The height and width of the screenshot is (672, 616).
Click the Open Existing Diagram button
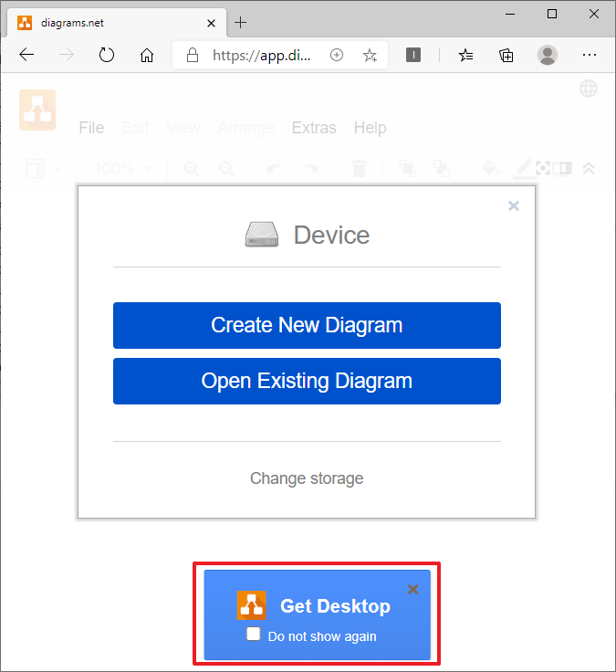coord(307,381)
